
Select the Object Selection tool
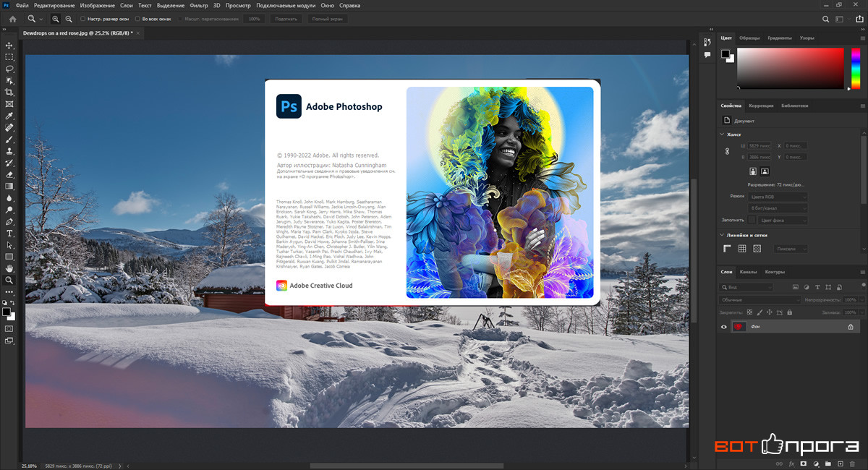click(9, 80)
